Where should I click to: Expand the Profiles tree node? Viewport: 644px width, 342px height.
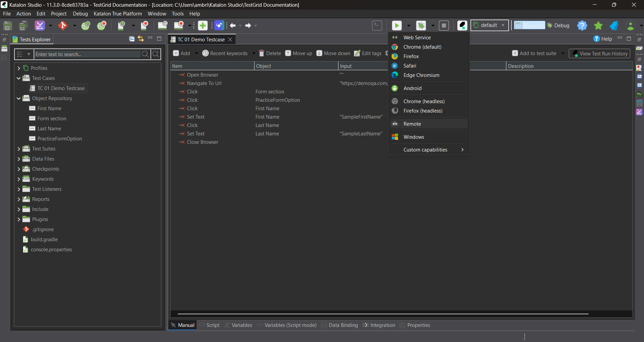tap(19, 68)
